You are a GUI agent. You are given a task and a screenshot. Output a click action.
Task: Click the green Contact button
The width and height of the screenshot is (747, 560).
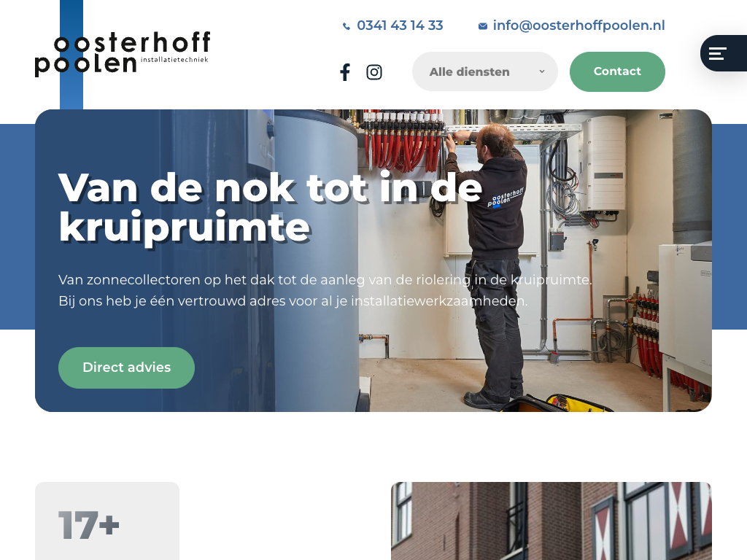pyautogui.click(x=617, y=71)
